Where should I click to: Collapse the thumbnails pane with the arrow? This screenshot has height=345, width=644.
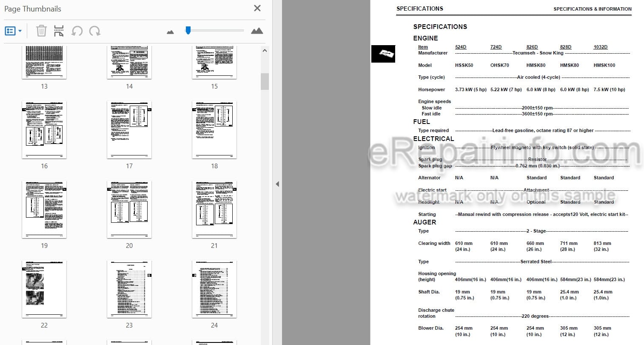pyautogui.click(x=277, y=184)
